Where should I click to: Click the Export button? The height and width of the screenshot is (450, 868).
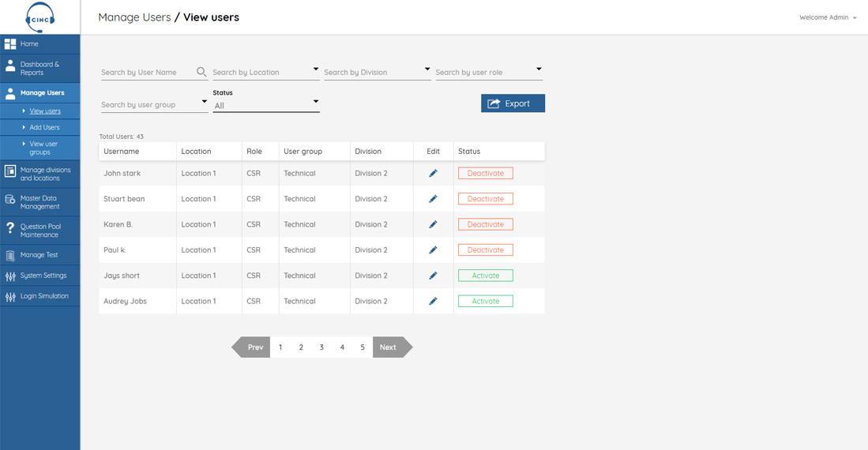click(x=513, y=103)
